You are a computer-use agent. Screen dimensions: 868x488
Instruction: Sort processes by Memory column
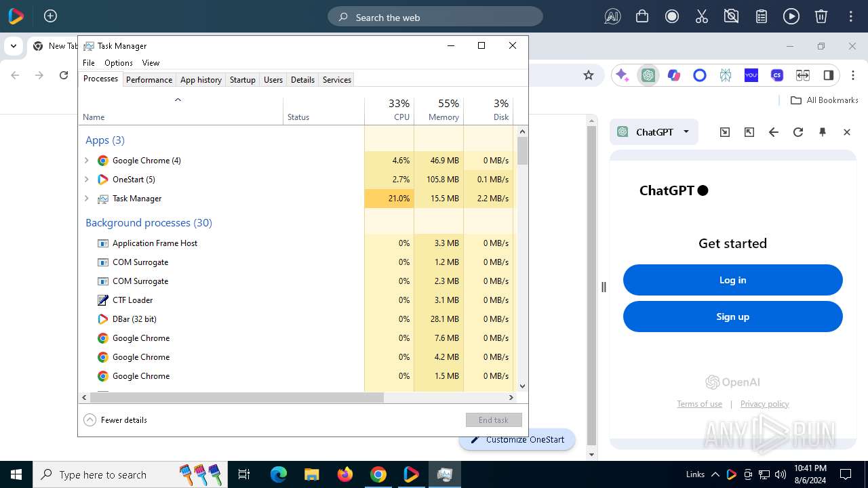click(x=439, y=110)
